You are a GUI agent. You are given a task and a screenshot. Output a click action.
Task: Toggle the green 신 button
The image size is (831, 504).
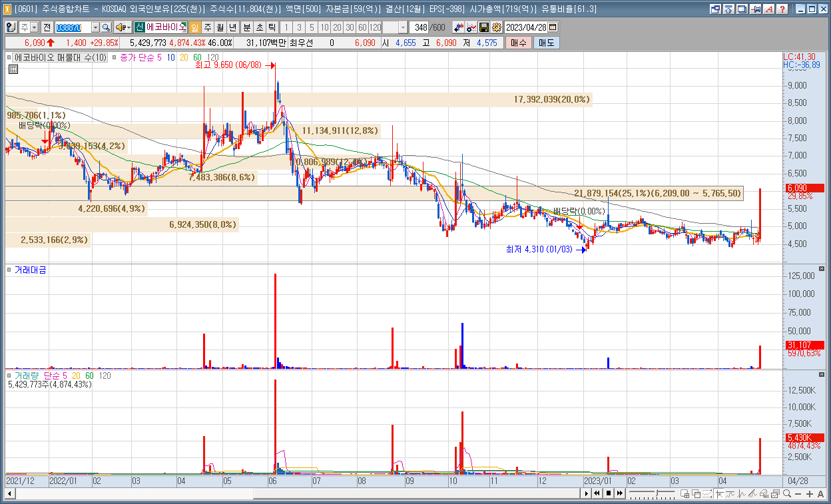pyautogui.click(x=139, y=27)
